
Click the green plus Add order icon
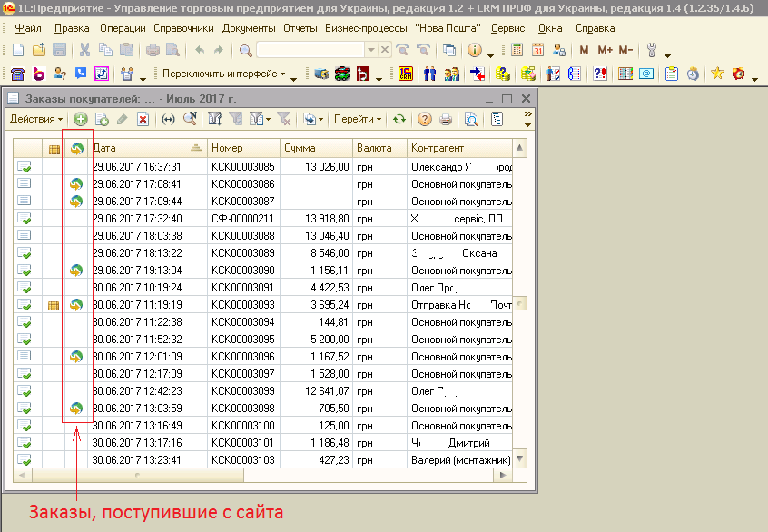click(80, 119)
